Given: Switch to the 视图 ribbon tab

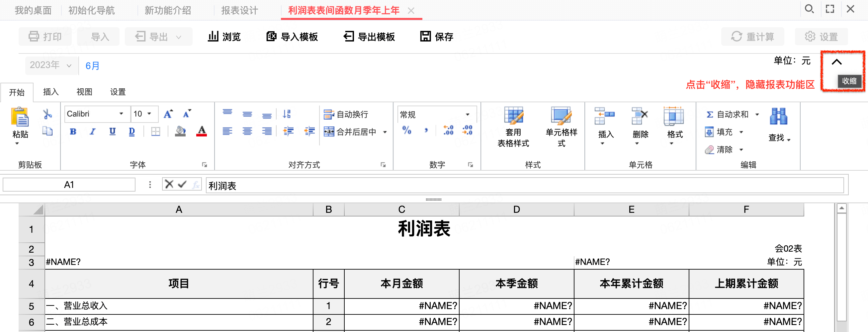Looking at the screenshot, I should [x=84, y=92].
